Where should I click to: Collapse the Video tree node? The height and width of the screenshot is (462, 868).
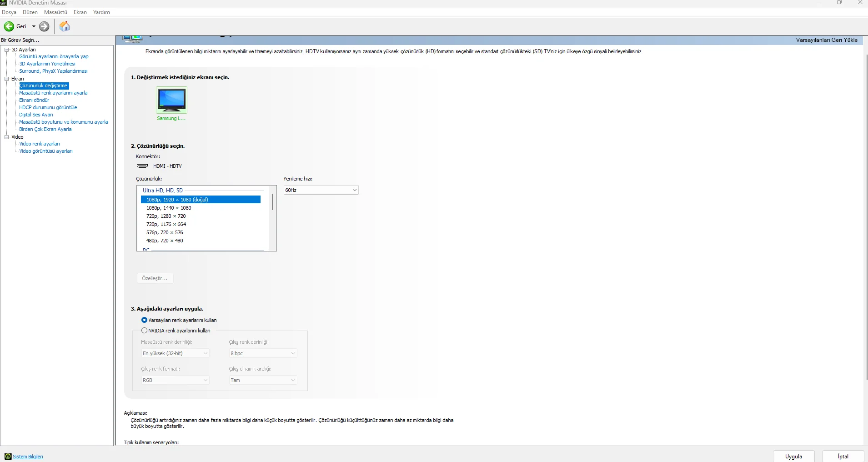[x=7, y=137]
